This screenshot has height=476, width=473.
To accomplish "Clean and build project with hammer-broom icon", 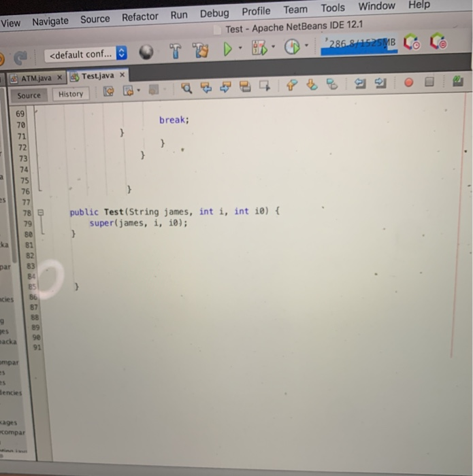I will [x=201, y=50].
